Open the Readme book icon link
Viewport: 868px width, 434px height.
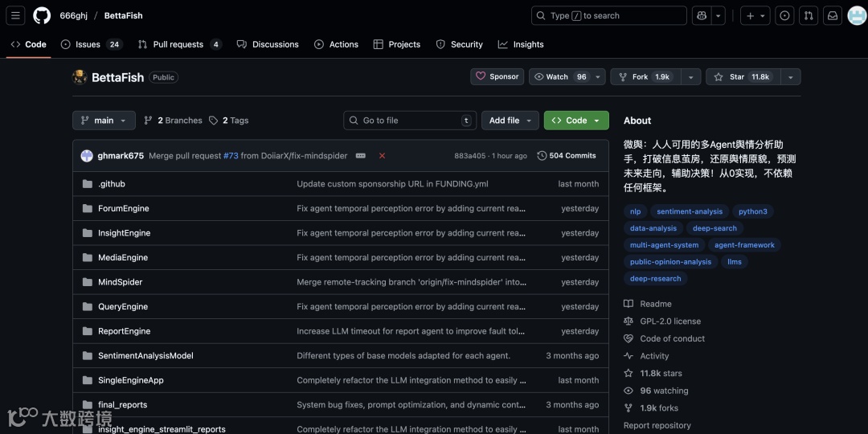click(628, 304)
